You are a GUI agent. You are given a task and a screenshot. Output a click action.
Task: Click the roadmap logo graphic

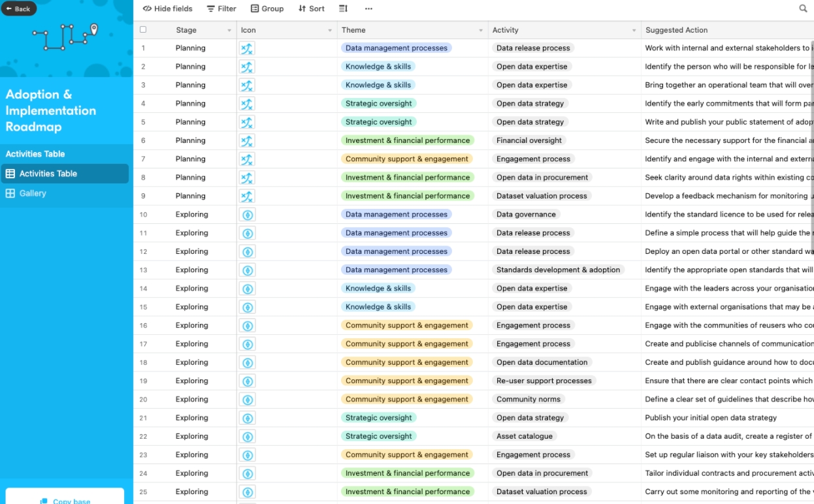click(65, 37)
